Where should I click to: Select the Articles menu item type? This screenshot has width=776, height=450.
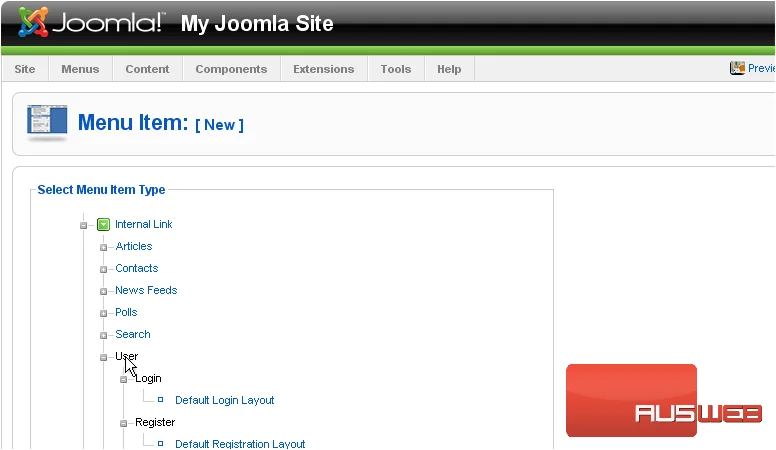click(134, 246)
